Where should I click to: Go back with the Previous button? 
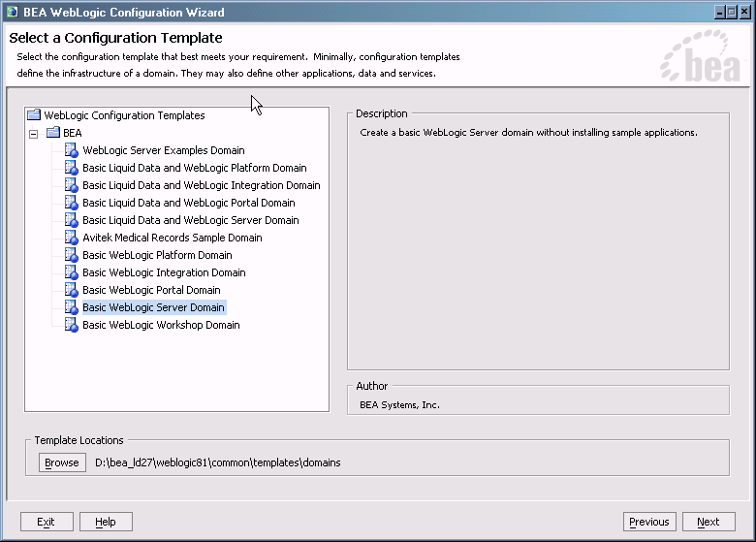click(x=649, y=522)
